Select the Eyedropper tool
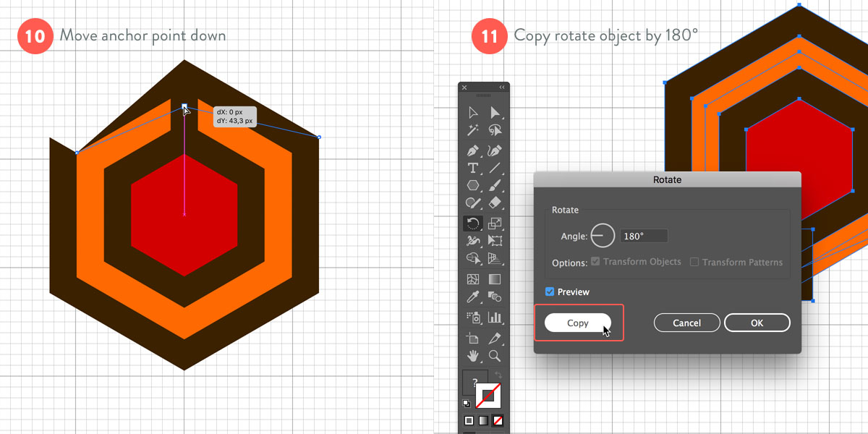 pos(473,297)
